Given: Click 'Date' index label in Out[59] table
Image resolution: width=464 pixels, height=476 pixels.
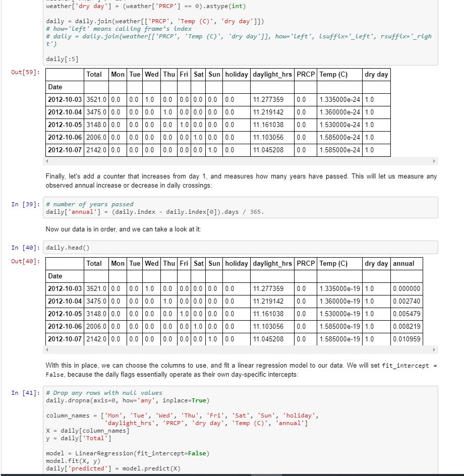Looking at the screenshot, I should 55,87.
